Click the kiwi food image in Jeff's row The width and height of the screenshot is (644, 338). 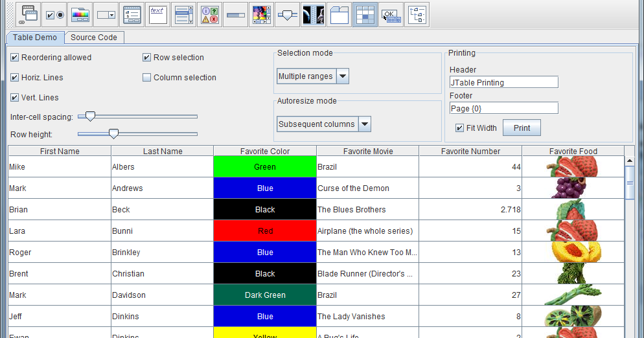click(573, 316)
